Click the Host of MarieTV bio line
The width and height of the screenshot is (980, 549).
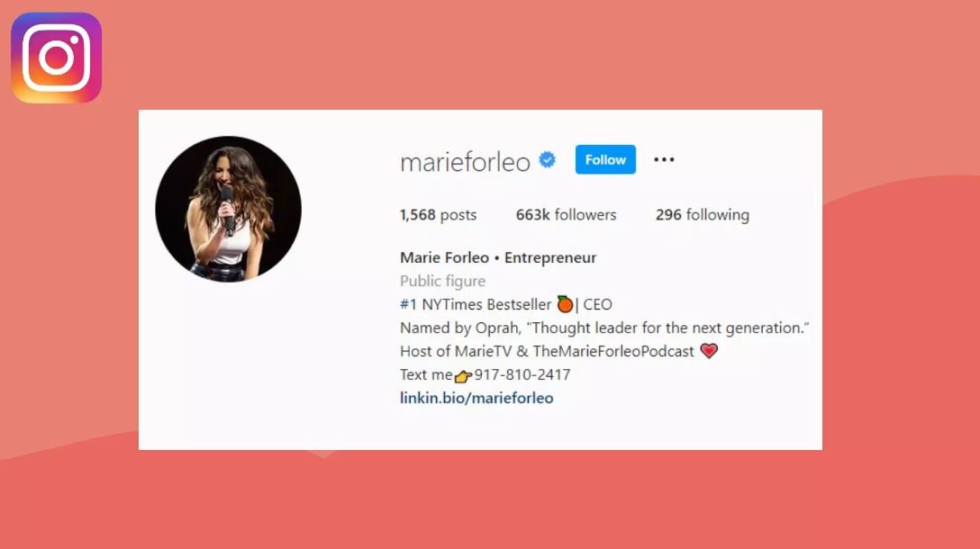[x=547, y=351]
